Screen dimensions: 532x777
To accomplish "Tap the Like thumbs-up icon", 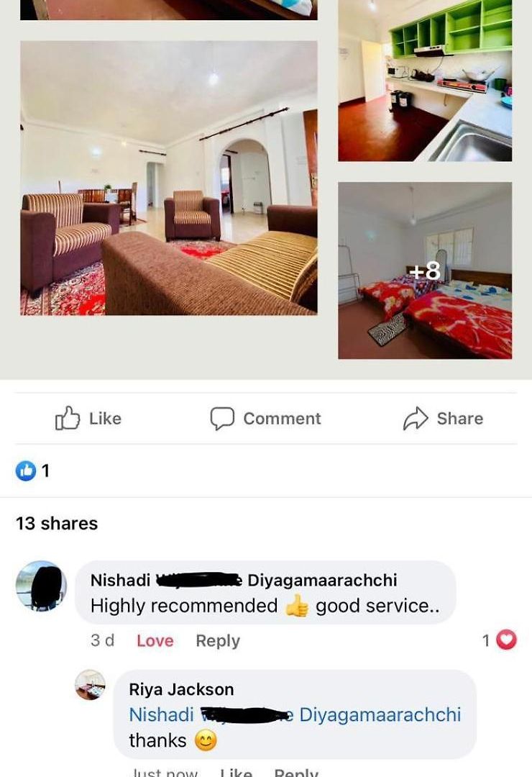I will coord(68,418).
